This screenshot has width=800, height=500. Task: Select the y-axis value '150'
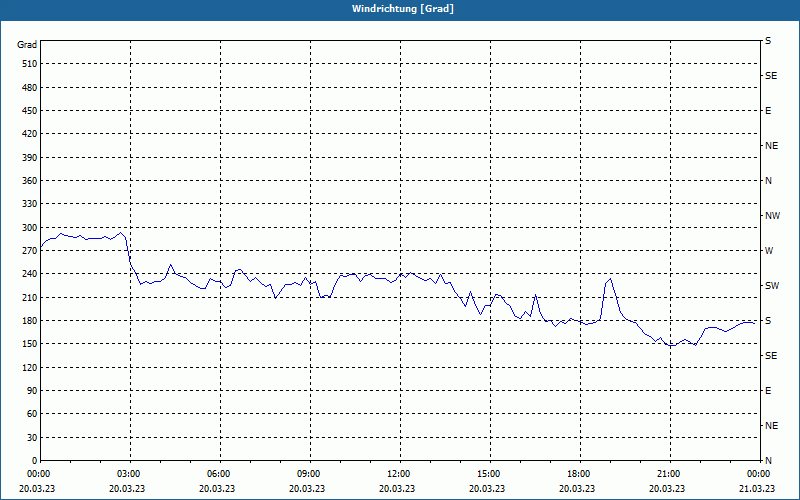[x=30, y=344]
